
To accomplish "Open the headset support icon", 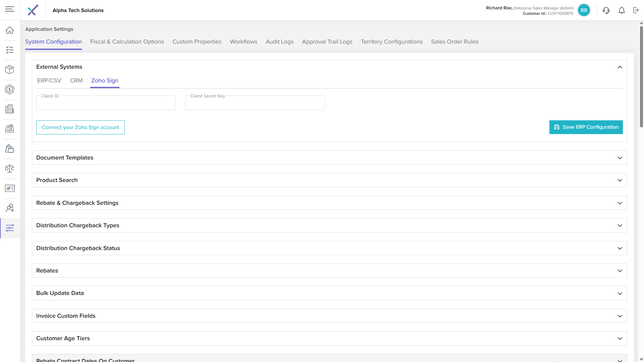I will click(x=606, y=10).
